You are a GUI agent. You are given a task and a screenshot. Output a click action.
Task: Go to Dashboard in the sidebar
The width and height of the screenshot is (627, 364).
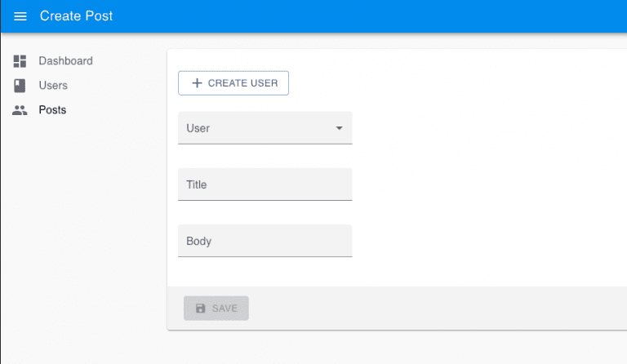point(66,61)
